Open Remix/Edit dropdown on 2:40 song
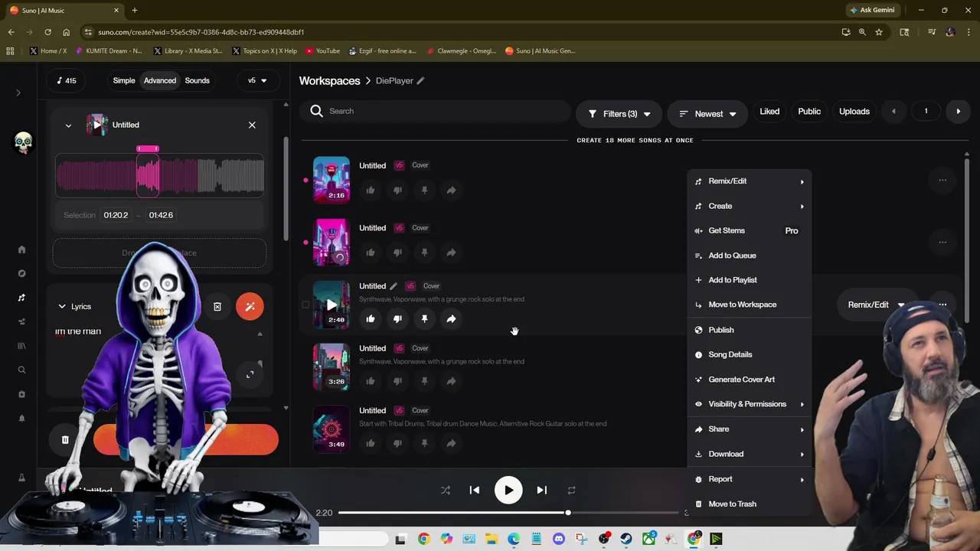This screenshot has height=551, width=980. tap(876, 305)
